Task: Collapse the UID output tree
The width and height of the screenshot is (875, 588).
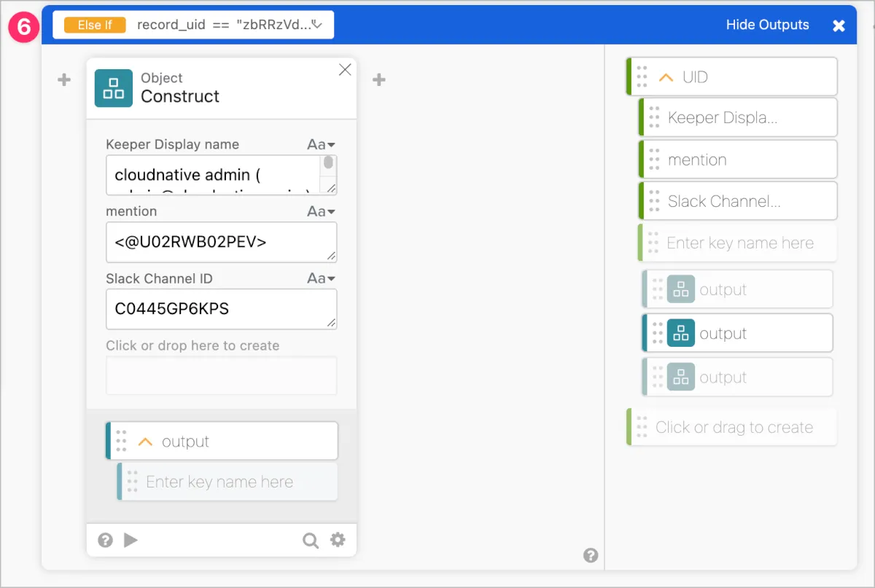Action: 666,77
